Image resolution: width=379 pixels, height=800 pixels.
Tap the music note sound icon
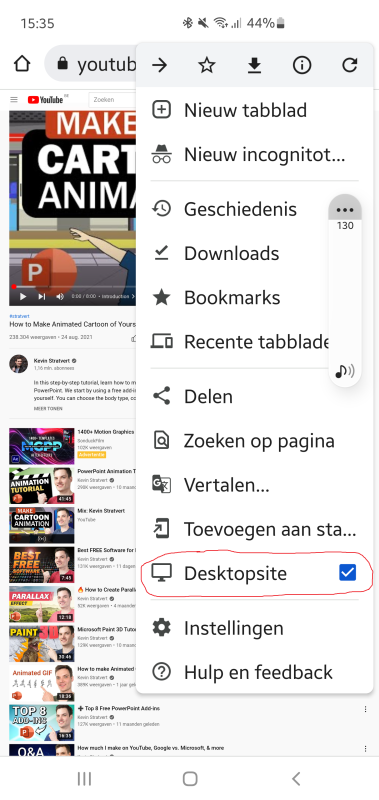coord(345,371)
